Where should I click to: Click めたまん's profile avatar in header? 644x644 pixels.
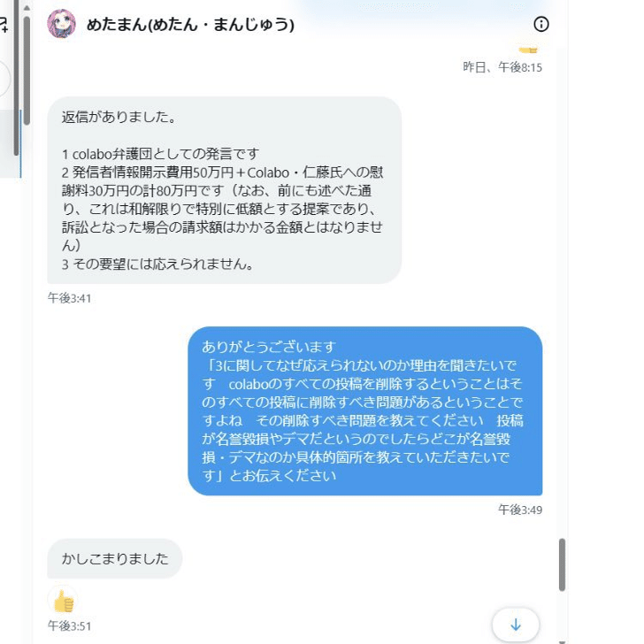[x=62, y=24]
